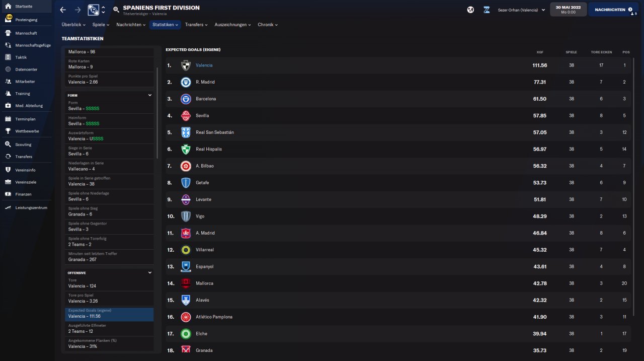Open the Wettbewerbe trophy icon
Image resolution: width=644 pixels, height=361 pixels.
[8, 131]
